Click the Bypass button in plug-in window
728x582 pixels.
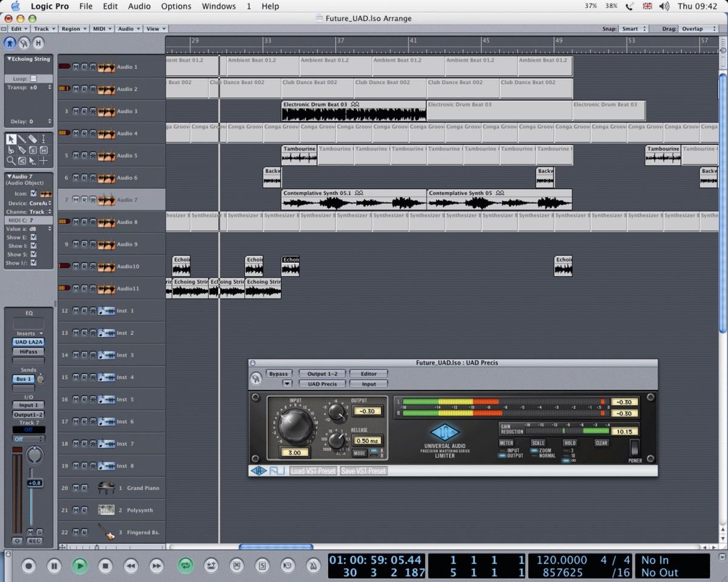click(278, 373)
